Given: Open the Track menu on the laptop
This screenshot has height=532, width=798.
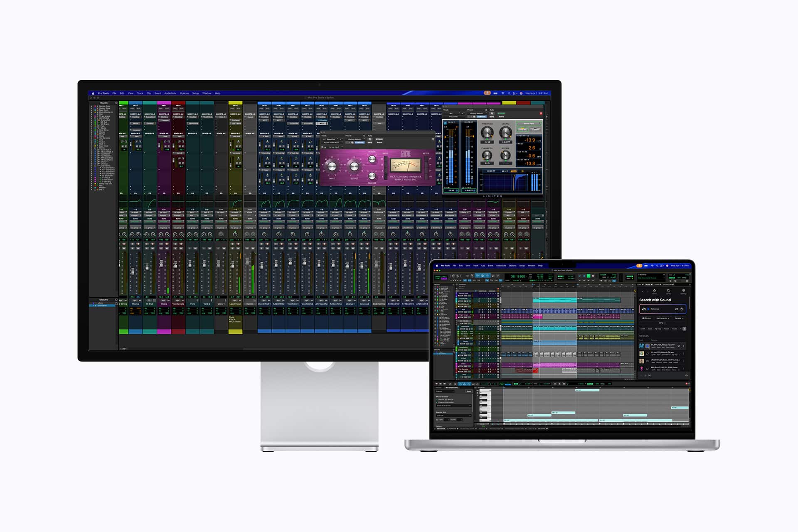Looking at the screenshot, I should pyautogui.click(x=475, y=266).
